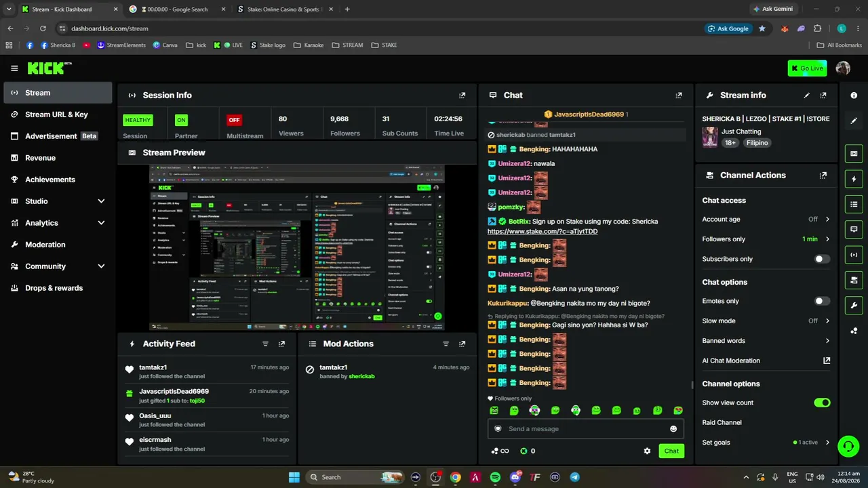The height and width of the screenshot is (488, 868).
Task: Open the Advertisement Beta page
Action: coord(58,136)
